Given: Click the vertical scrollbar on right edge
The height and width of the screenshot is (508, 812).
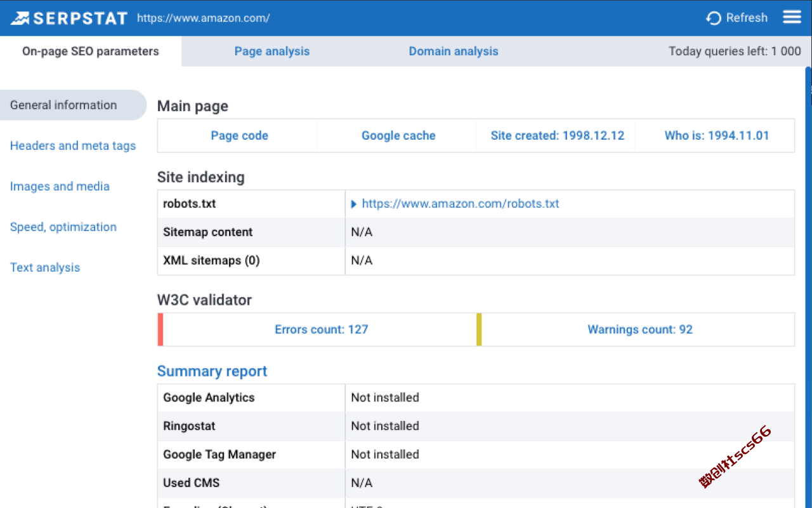Looking at the screenshot, I should [x=809, y=286].
